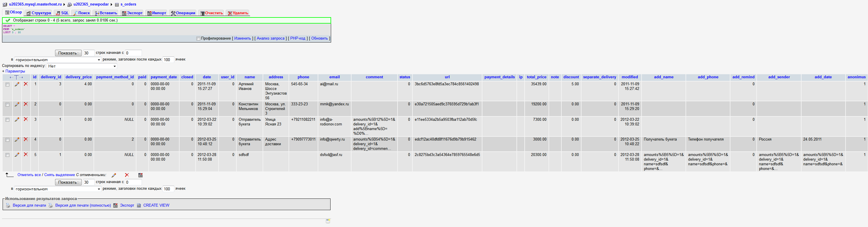This screenshot has width=868, height=227.
Task: Select the Удалить tab
Action: coord(238,13)
